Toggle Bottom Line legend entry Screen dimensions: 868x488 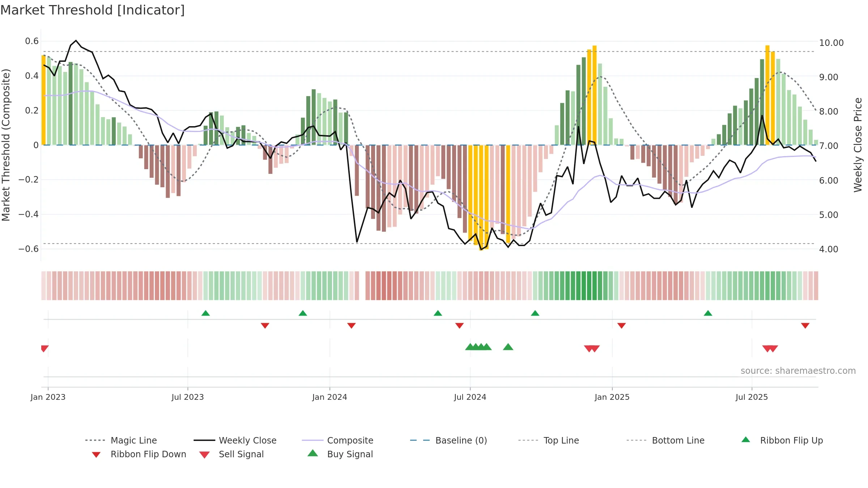tap(665, 440)
